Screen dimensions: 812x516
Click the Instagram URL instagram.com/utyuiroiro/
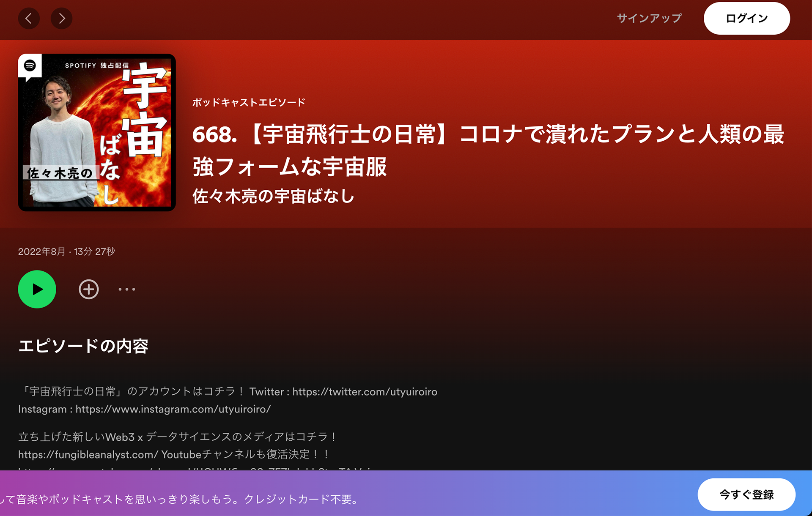173,409
